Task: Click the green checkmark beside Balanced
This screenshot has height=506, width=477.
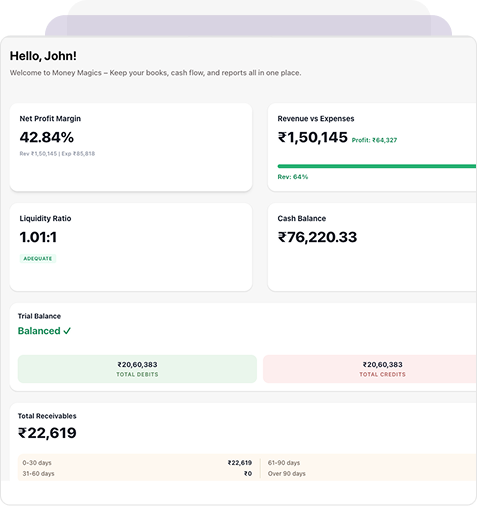Action: click(67, 331)
